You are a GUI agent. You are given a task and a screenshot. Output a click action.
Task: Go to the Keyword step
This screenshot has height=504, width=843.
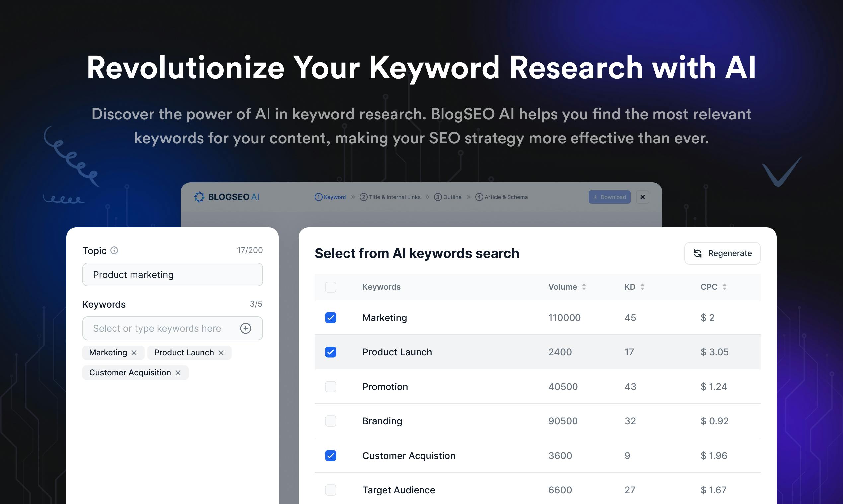pos(330,197)
